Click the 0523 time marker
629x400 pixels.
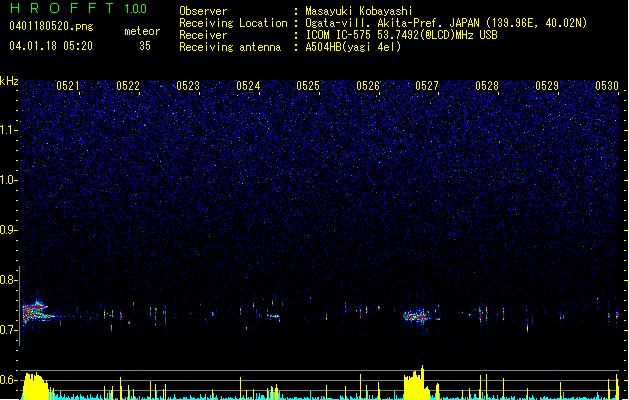(188, 86)
